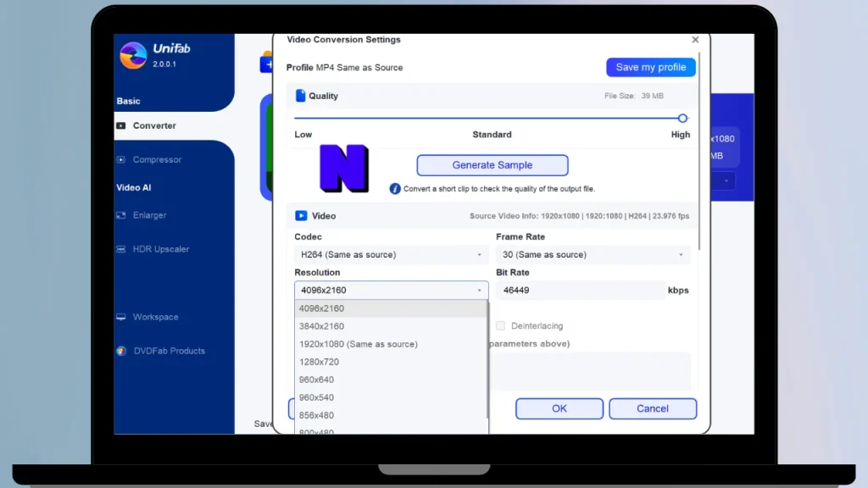Choose 1920x1080 (Same as source) option
This screenshot has height=488, width=868.
tap(391, 344)
